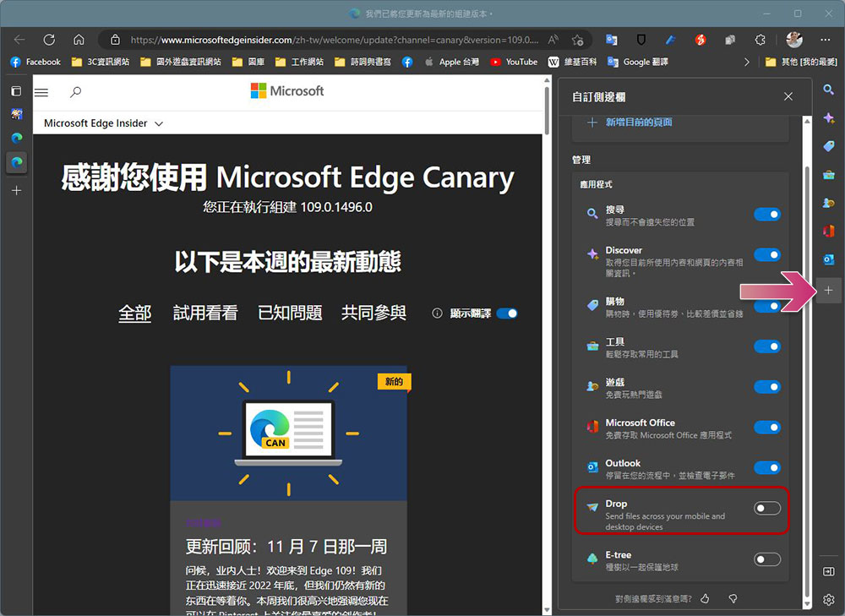The width and height of the screenshot is (845, 616).
Task: Give thumbs up feedback on the sidebar
Action: [x=705, y=598]
